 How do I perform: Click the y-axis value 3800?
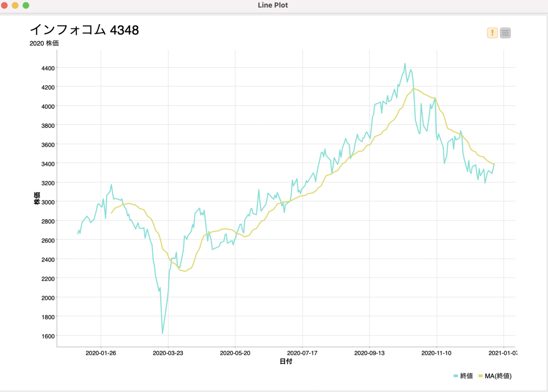(x=48, y=125)
